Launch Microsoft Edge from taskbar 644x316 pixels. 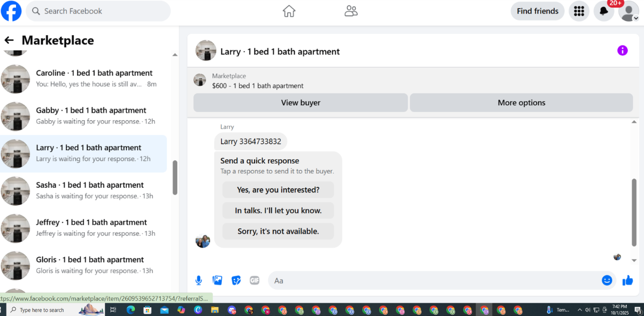pos(130,310)
